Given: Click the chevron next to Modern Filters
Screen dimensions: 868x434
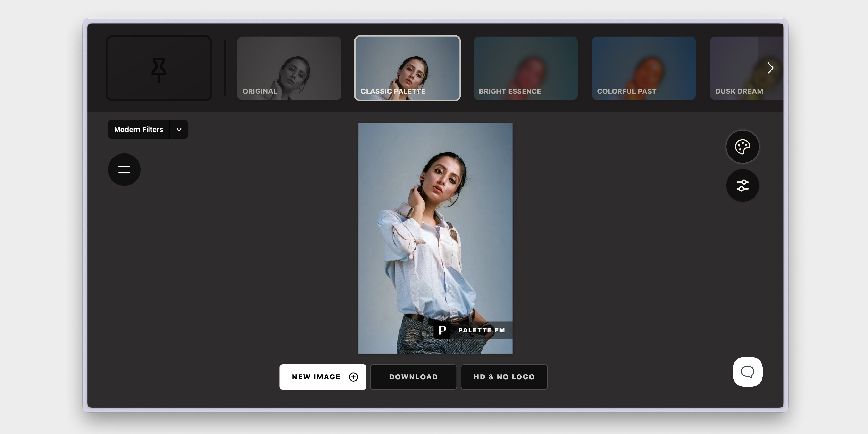Looking at the screenshot, I should (x=179, y=129).
